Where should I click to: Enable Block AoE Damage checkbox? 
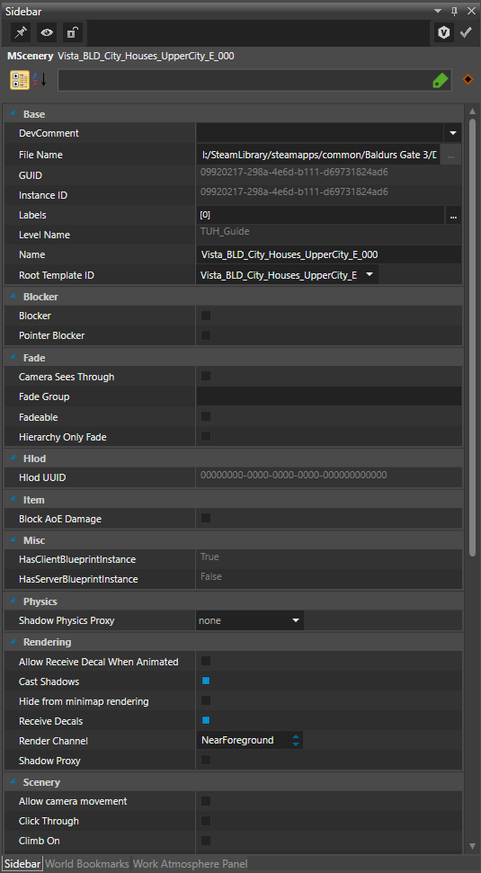[x=206, y=518]
